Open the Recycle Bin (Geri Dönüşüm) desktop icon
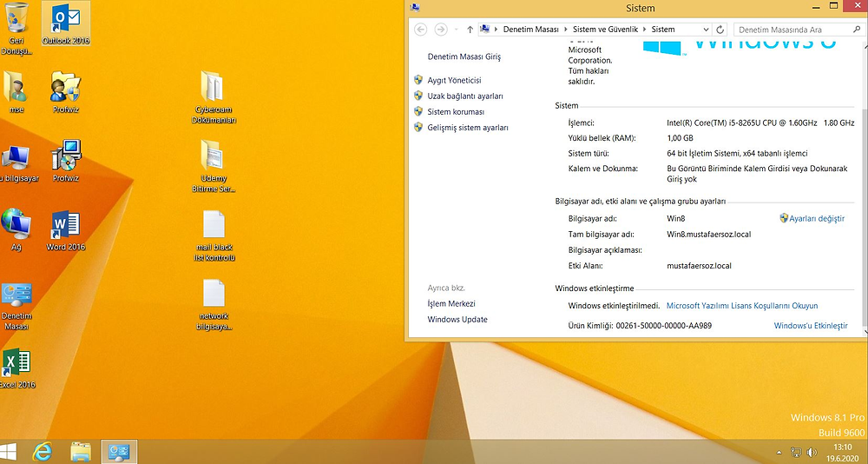This screenshot has width=868, height=464. 16,28
